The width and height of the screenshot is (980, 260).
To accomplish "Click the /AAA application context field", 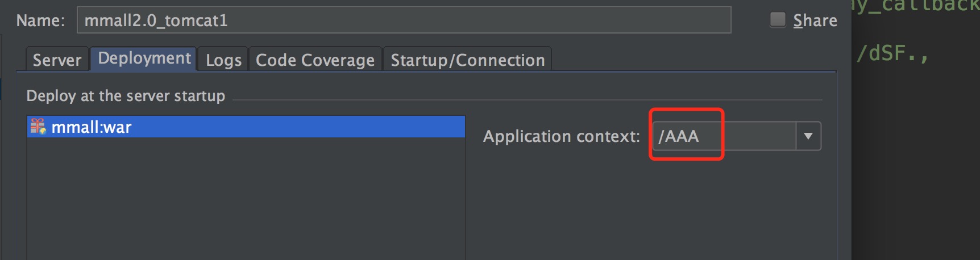I will click(723, 136).
